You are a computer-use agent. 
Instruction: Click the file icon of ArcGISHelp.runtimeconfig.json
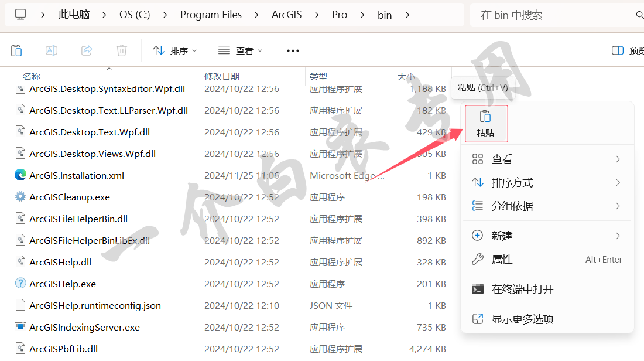point(20,305)
